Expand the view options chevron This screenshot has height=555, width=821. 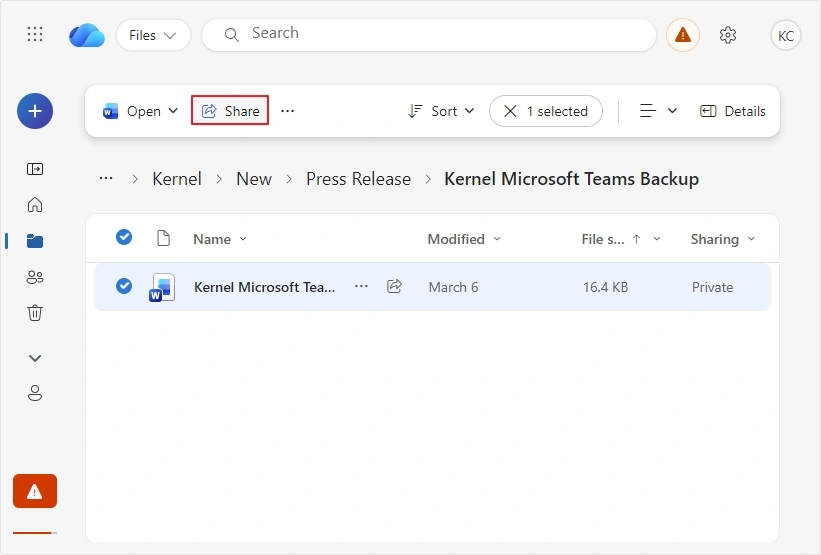672,111
